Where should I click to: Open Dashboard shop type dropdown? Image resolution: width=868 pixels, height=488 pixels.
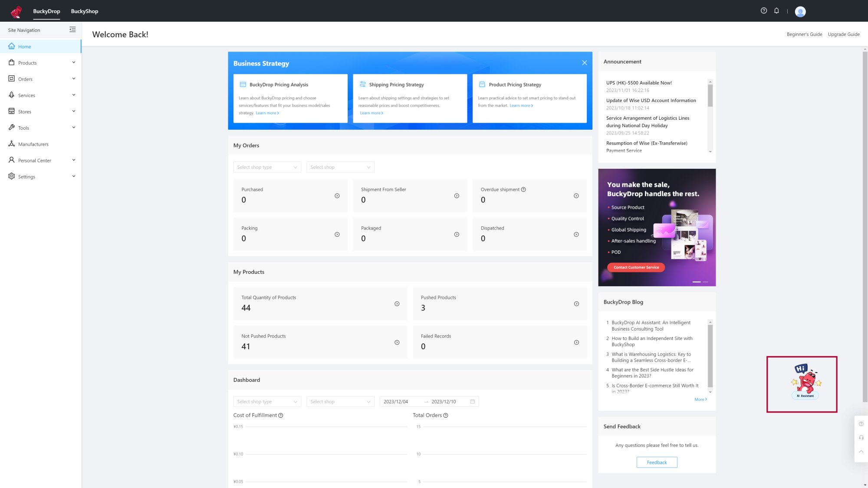[x=267, y=402]
